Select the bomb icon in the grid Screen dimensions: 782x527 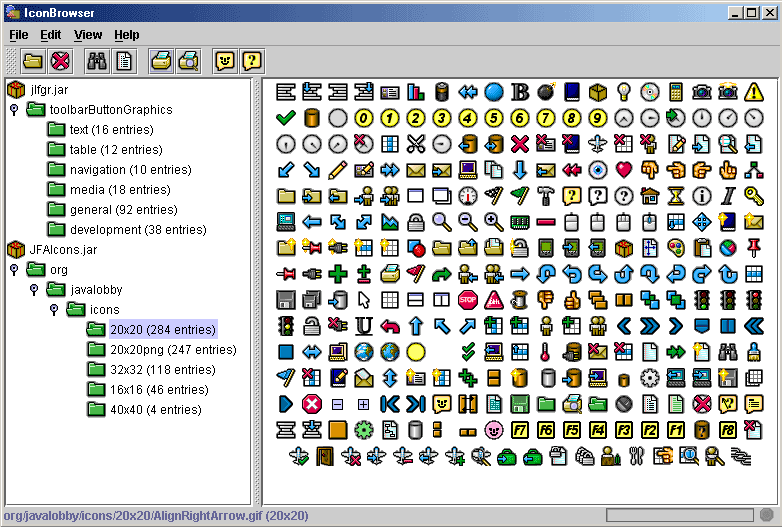pyautogui.click(x=545, y=92)
